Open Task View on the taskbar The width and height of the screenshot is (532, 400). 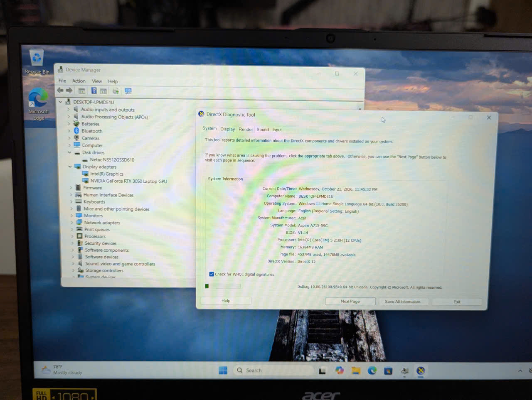pyautogui.click(x=322, y=371)
